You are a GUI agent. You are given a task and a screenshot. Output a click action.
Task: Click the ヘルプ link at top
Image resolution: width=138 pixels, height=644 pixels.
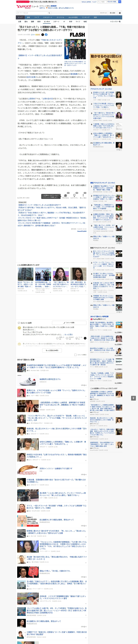click(94, 2)
